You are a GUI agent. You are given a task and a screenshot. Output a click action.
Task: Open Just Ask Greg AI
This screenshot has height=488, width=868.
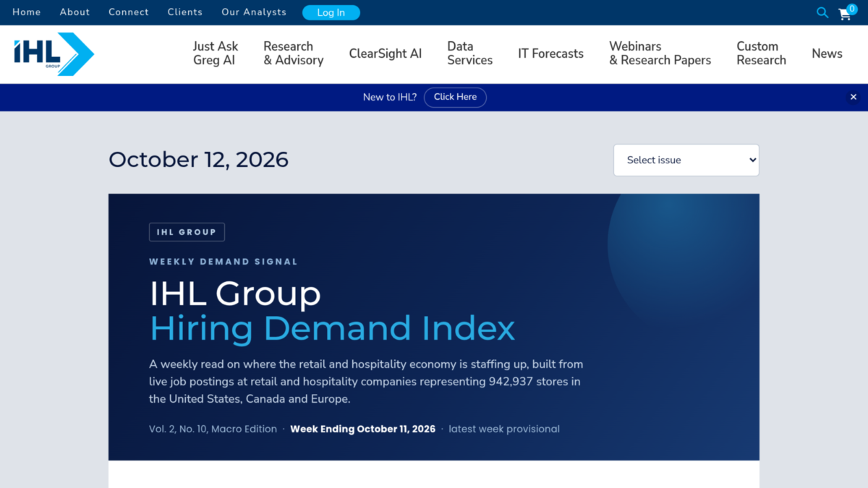coord(216,53)
